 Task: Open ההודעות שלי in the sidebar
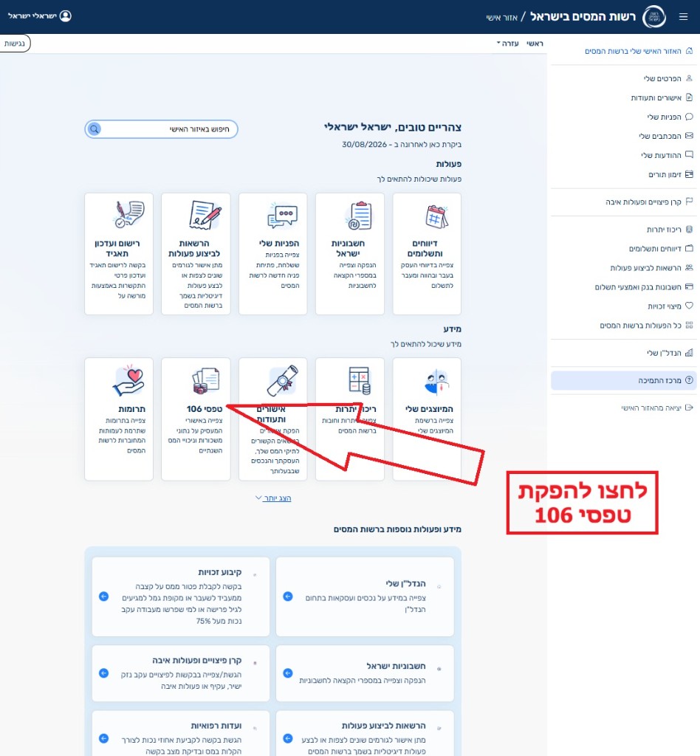[667, 155]
